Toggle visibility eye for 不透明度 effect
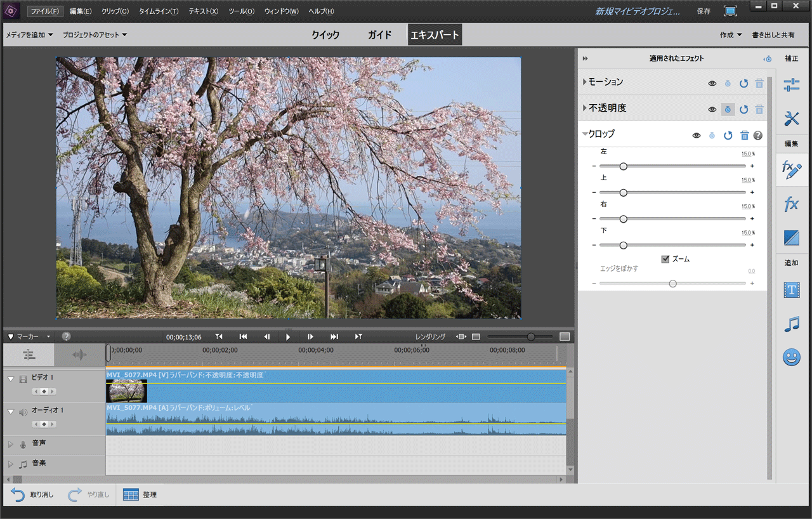Viewport: 812px width, 519px height. [712, 109]
